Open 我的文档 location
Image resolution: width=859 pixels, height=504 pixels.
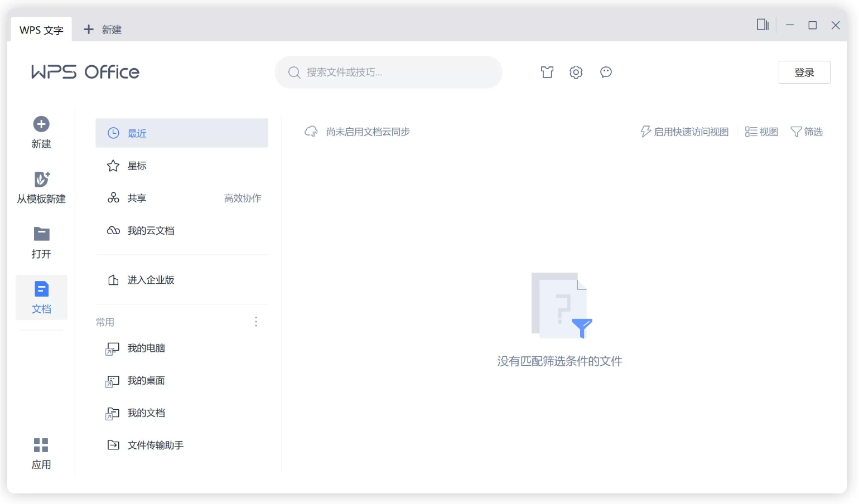pos(182,413)
